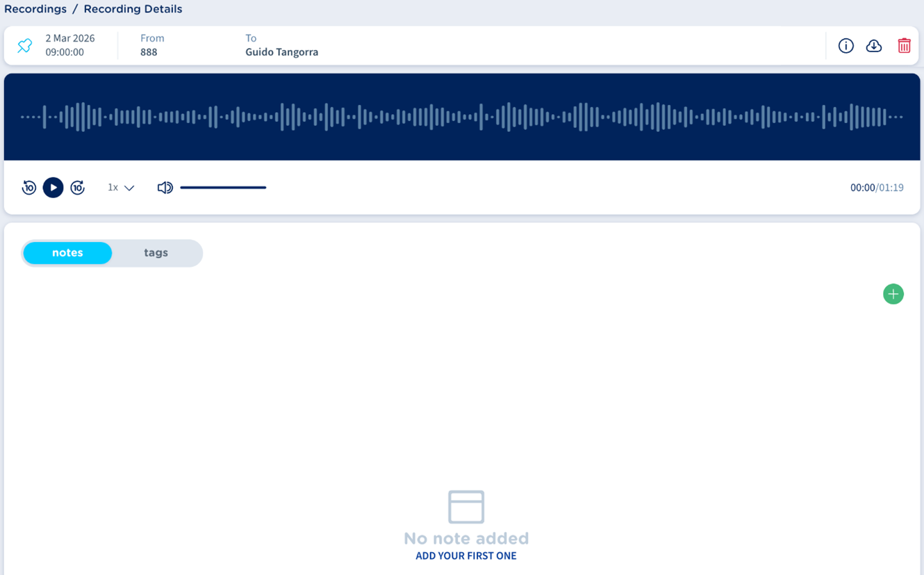Expand the chevron next to the speed value
The image size is (924, 575).
(129, 188)
